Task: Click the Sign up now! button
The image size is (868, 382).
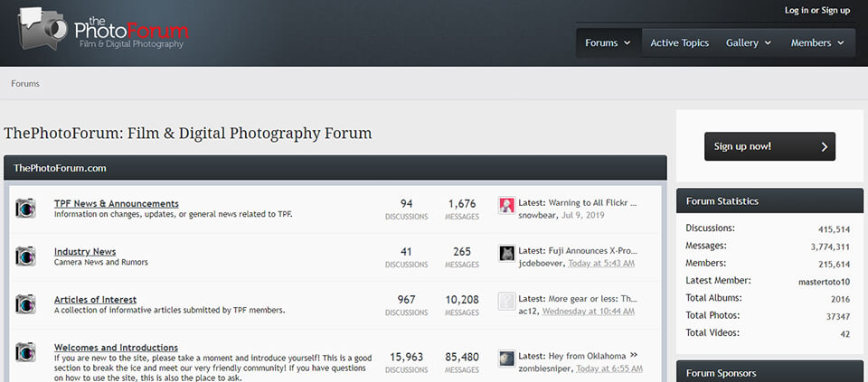Action: tap(769, 146)
